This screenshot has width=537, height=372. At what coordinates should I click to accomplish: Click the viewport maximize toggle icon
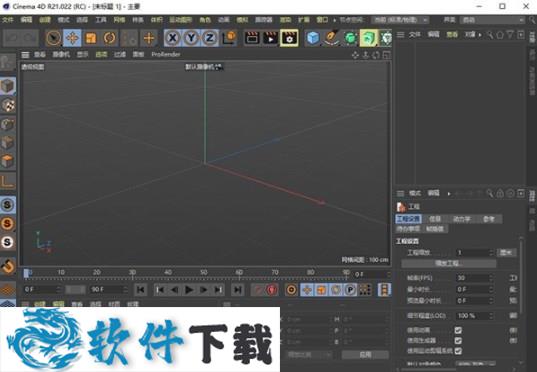(x=387, y=55)
